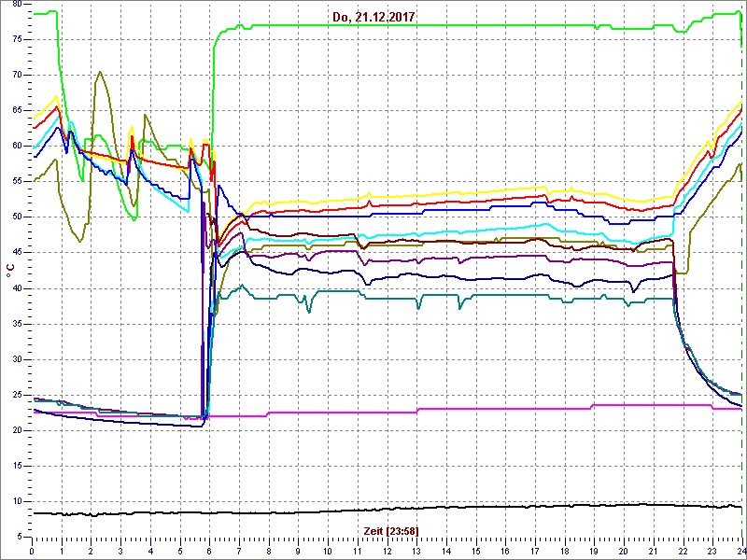Select the 25 value on temperature axis
747x560 pixels.
[x=17, y=395]
